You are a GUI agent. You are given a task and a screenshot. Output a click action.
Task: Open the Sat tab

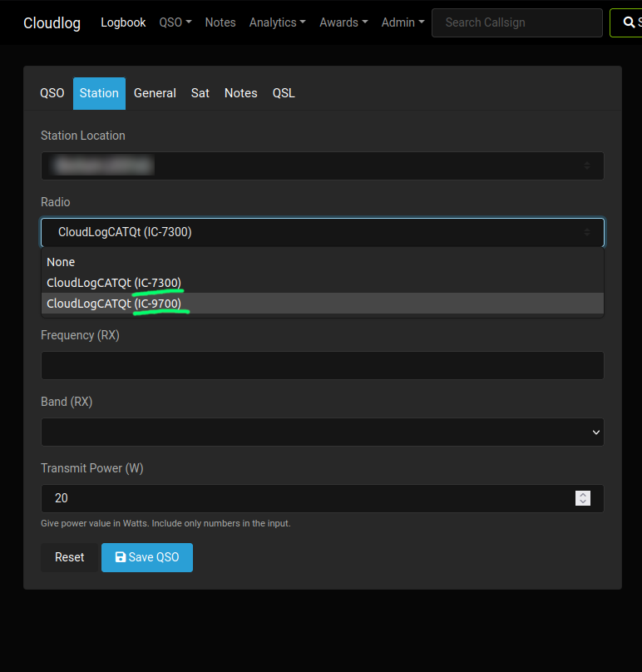pyautogui.click(x=200, y=93)
